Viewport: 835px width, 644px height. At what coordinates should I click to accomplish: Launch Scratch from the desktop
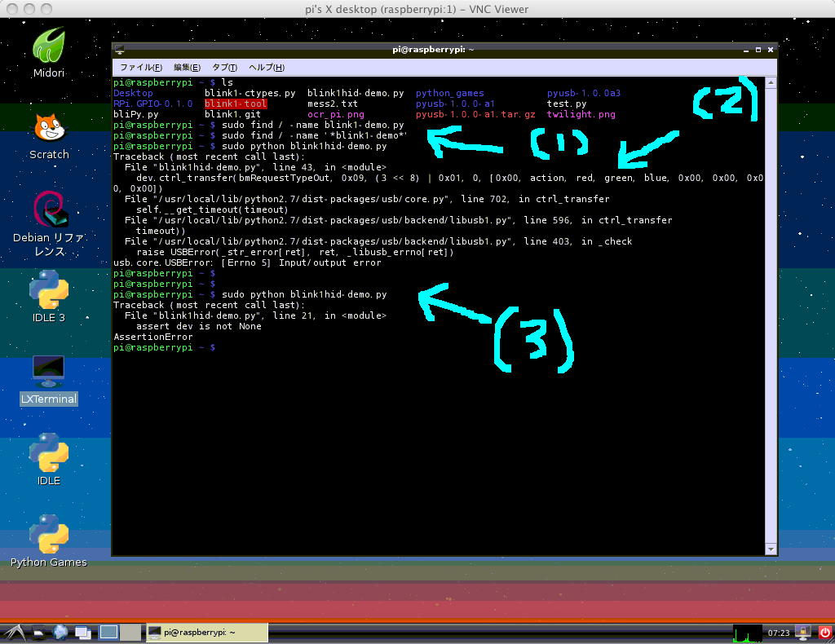pos(49,136)
